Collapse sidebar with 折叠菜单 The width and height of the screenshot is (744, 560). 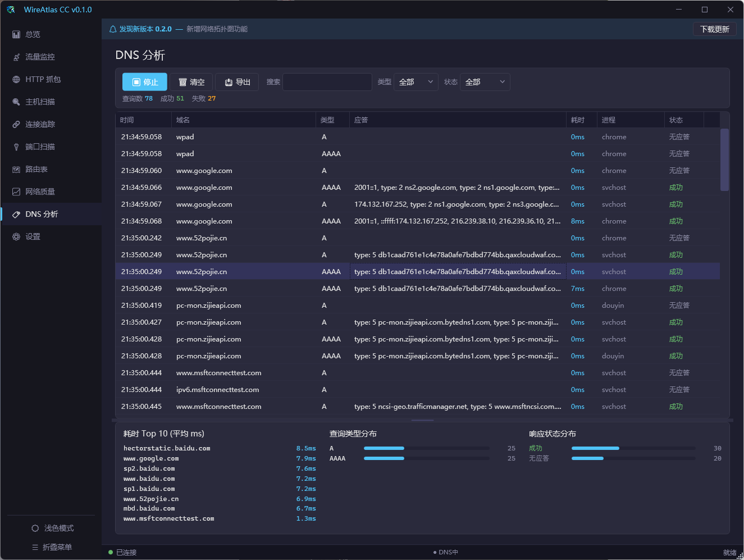(52, 547)
